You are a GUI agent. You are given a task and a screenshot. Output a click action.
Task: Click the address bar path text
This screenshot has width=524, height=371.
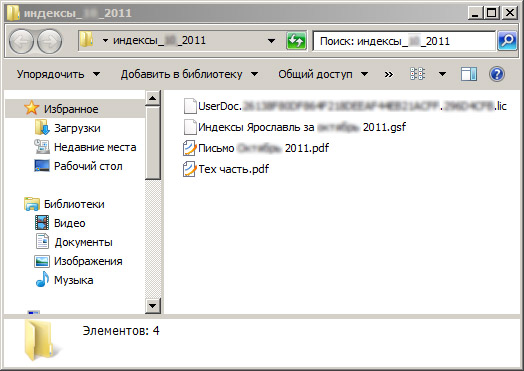[159, 40]
